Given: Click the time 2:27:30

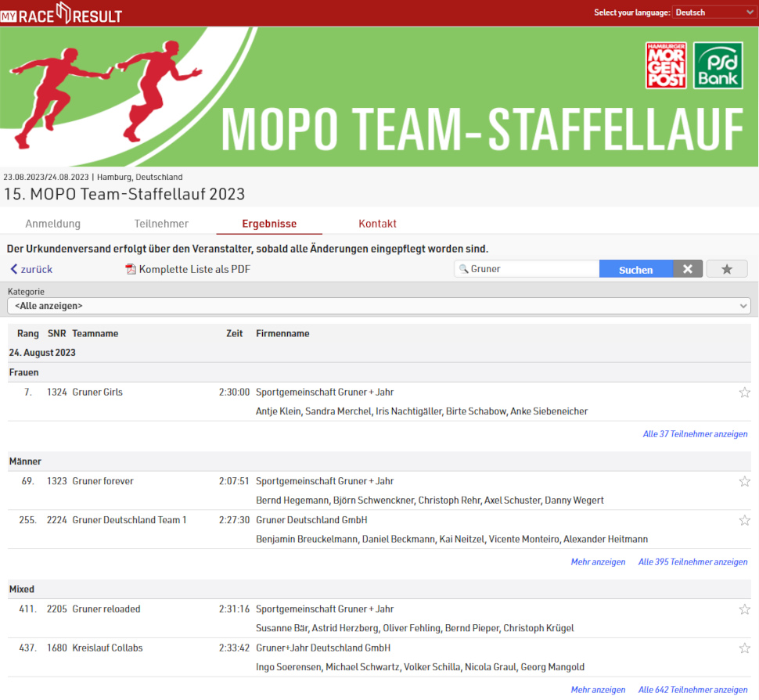Looking at the screenshot, I should click(234, 519).
